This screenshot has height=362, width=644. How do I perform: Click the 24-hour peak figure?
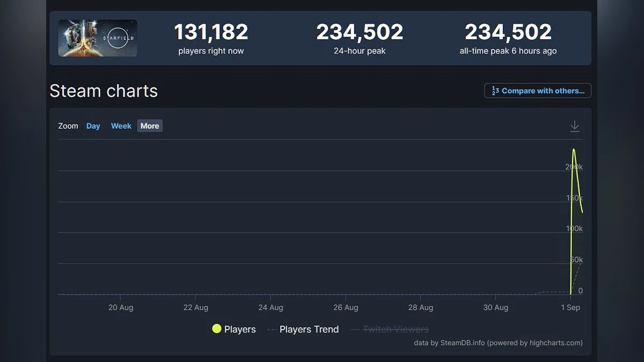(360, 33)
